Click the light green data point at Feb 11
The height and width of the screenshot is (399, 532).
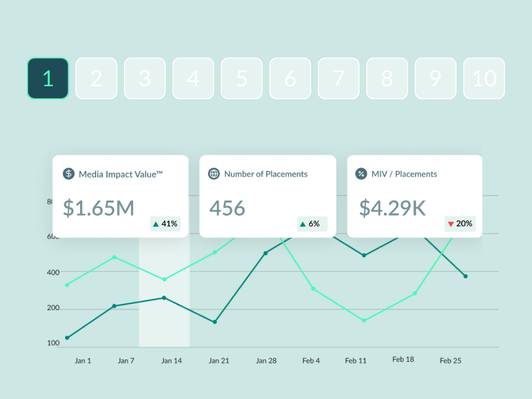[x=364, y=321]
